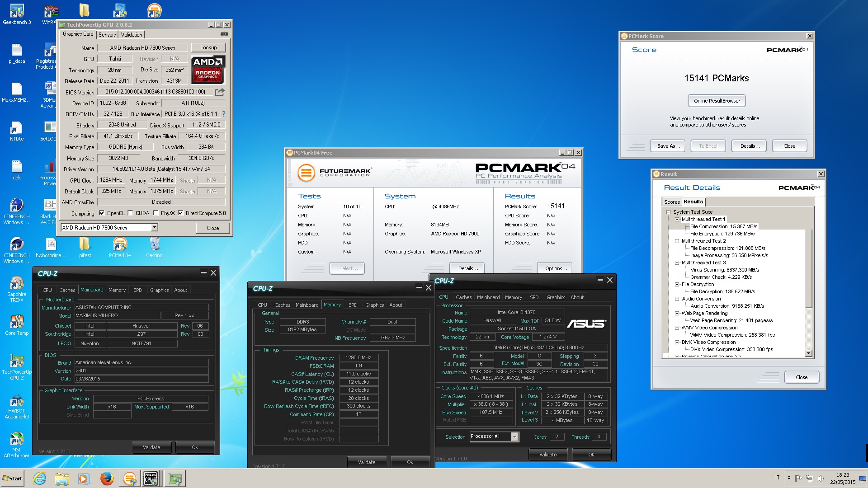Open the PCMark04 desktop shortcut
868x488 pixels.
click(120, 248)
